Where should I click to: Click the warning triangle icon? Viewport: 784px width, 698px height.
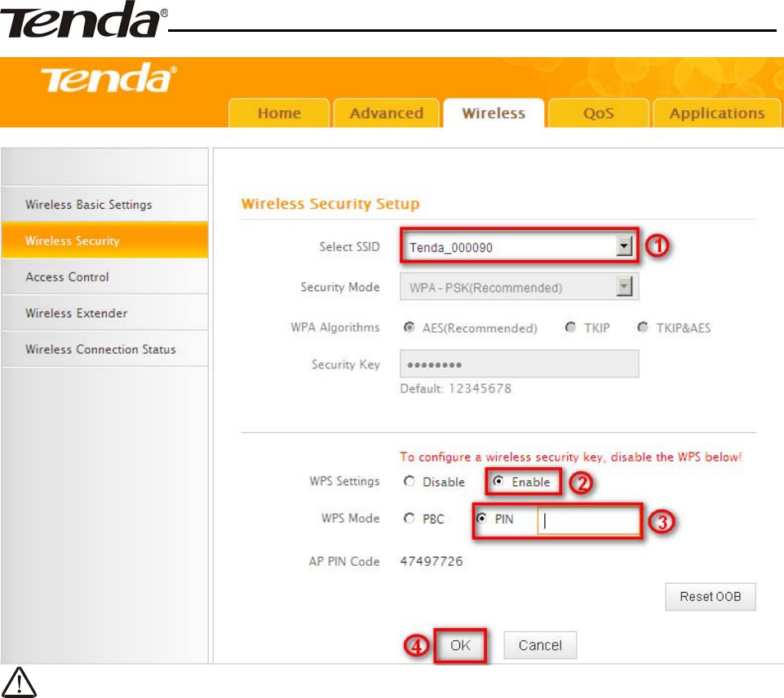(x=19, y=682)
